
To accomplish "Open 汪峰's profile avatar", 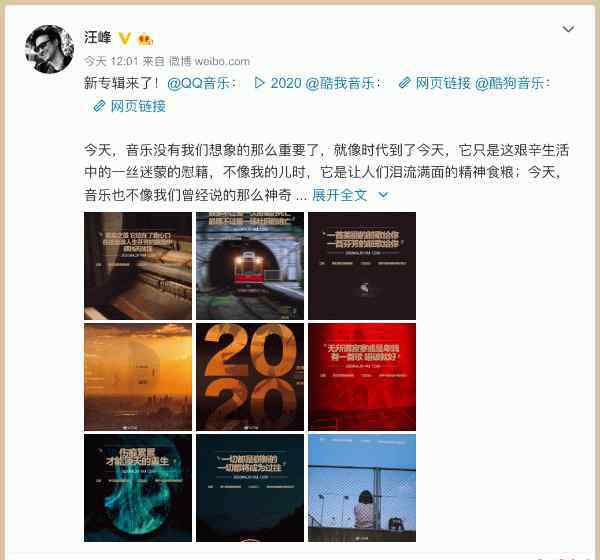I will [x=49, y=49].
